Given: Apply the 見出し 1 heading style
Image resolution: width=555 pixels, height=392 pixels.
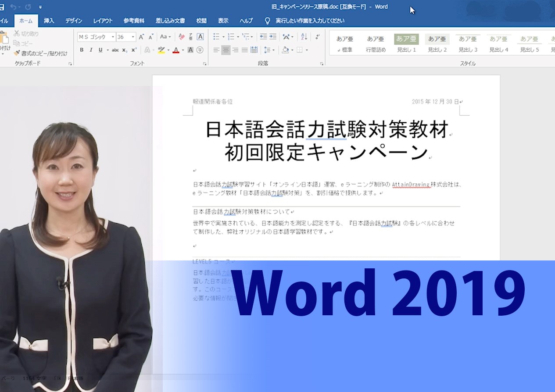Looking at the screenshot, I should pyautogui.click(x=406, y=44).
